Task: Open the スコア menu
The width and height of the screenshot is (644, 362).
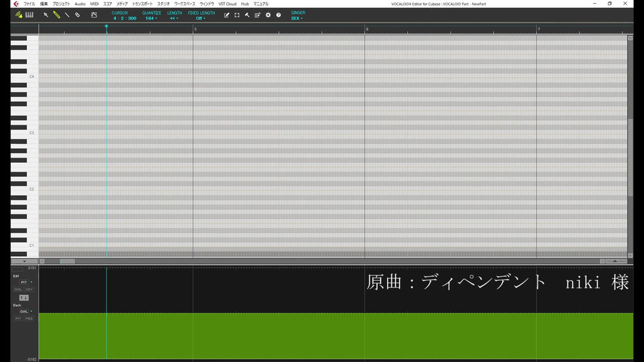Action: click(x=107, y=4)
